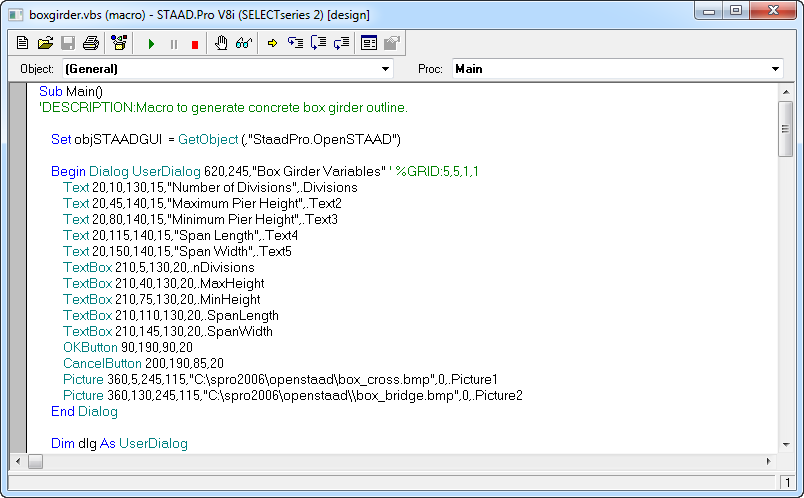Click the 'Begin Dialog UserDialog' line
The width and height of the screenshot is (804, 498).
pos(265,171)
